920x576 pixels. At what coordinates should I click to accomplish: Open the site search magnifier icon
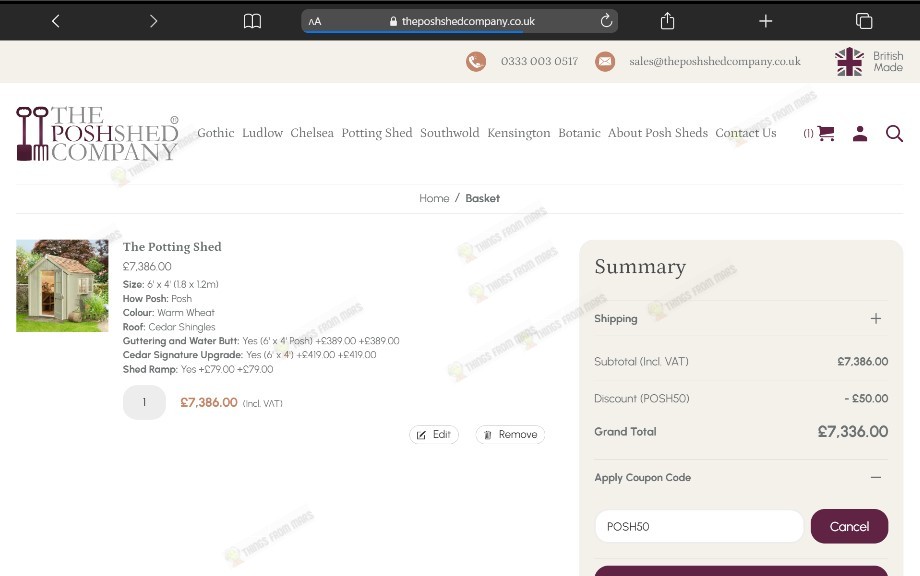click(894, 134)
